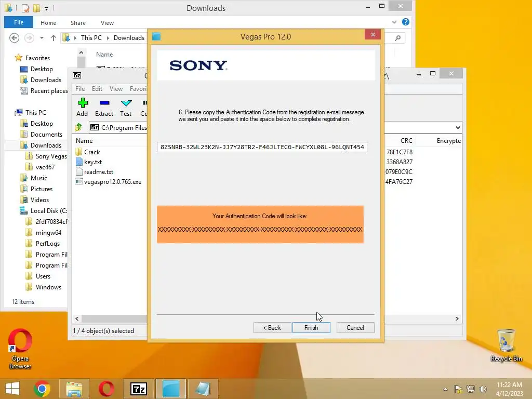
Task: Open the recent locations dropdown in Explorer
Action: [x=42, y=37]
